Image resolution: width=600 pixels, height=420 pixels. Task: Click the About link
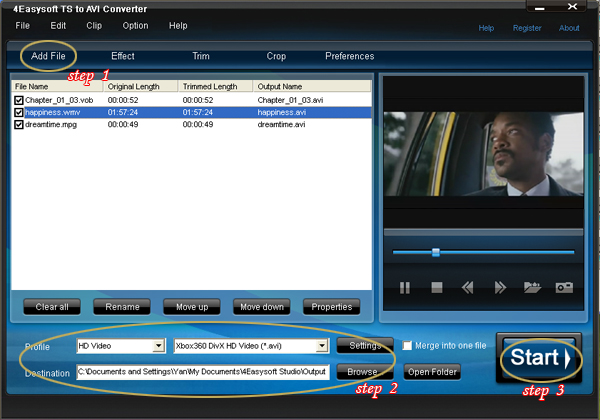[569, 28]
